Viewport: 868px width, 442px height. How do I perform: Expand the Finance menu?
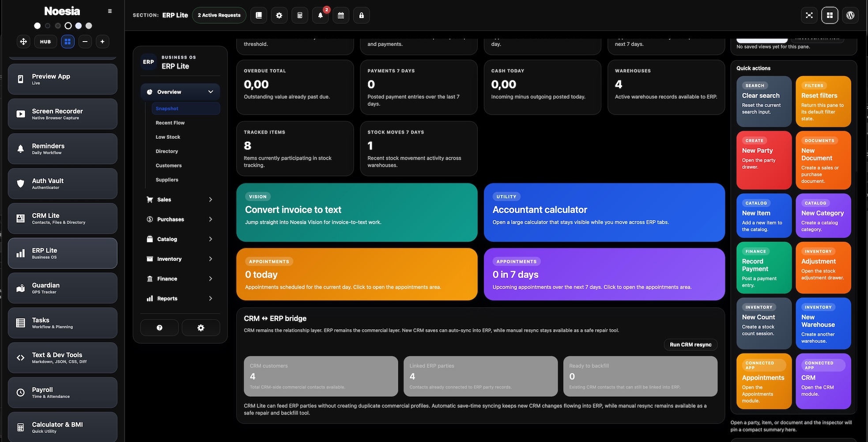point(180,279)
